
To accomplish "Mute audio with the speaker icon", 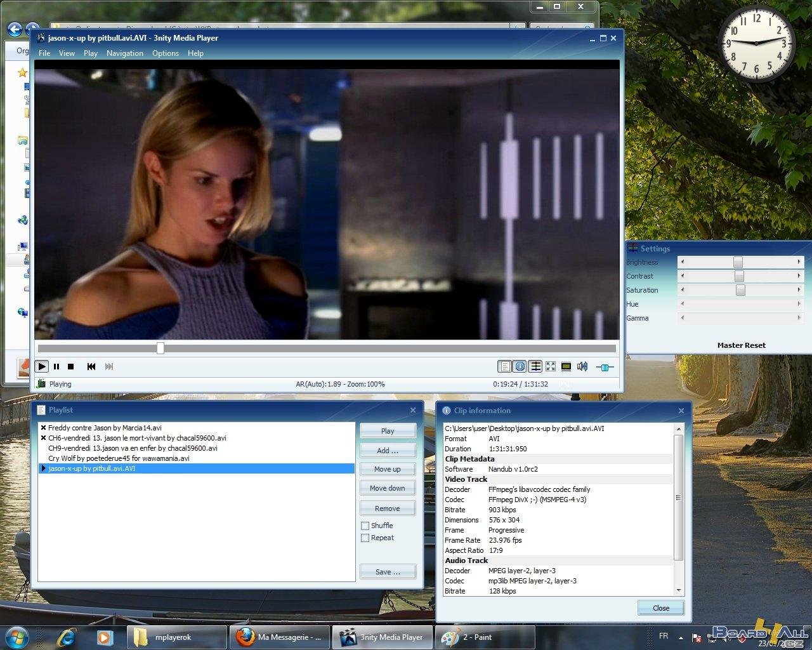I will click(582, 366).
